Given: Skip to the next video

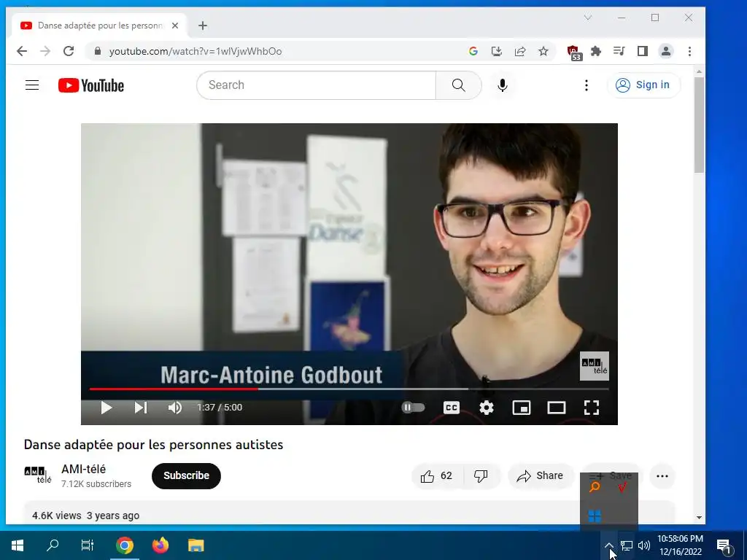Looking at the screenshot, I should pos(141,408).
